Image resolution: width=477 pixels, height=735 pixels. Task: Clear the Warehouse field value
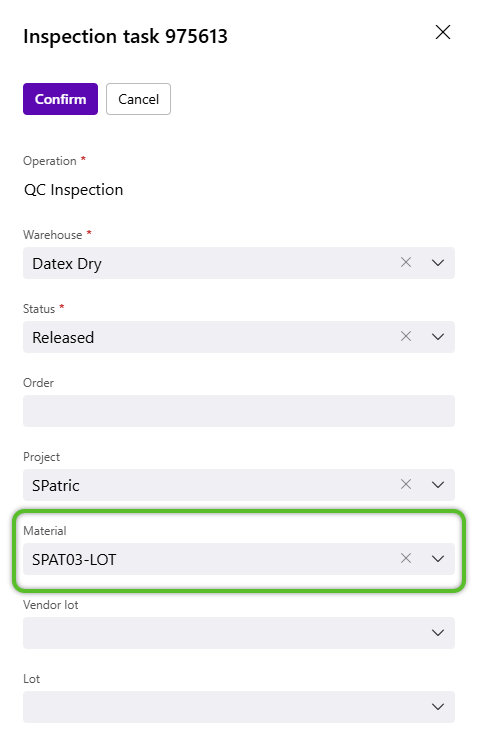406,262
